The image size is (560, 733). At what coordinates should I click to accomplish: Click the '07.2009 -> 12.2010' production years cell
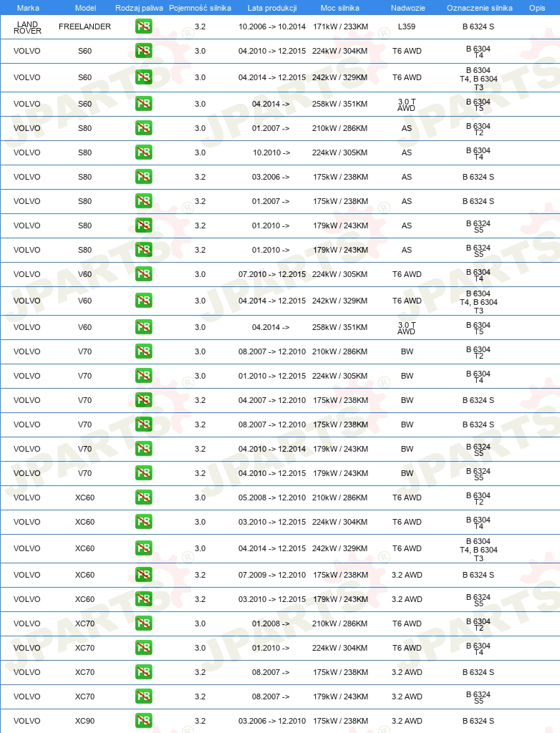coord(272,575)
